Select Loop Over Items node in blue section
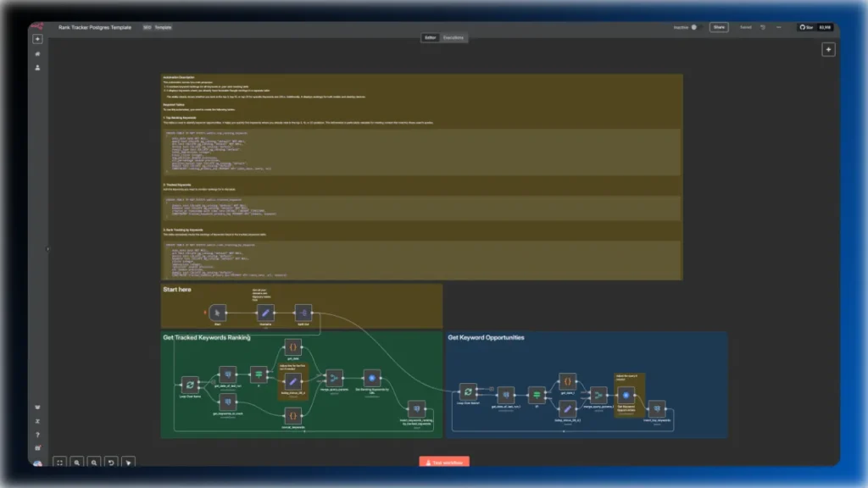The image size is (868, 488). coord(468,391)
